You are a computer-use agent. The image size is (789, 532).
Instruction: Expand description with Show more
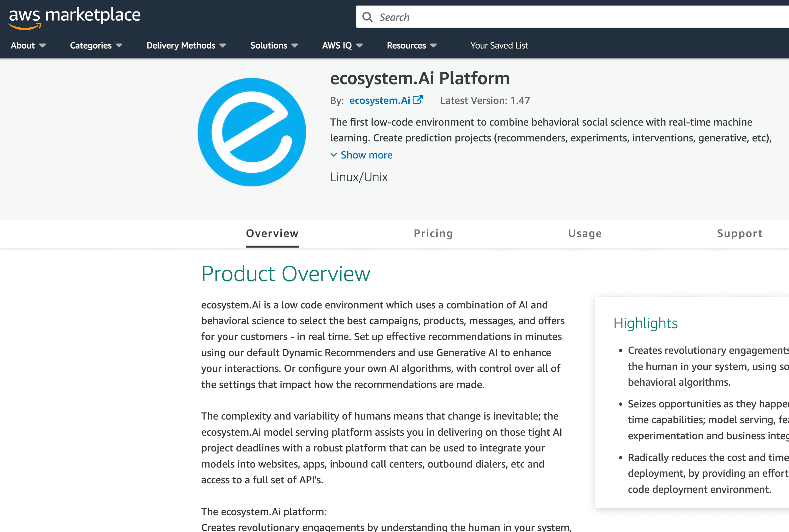(366, 155)
